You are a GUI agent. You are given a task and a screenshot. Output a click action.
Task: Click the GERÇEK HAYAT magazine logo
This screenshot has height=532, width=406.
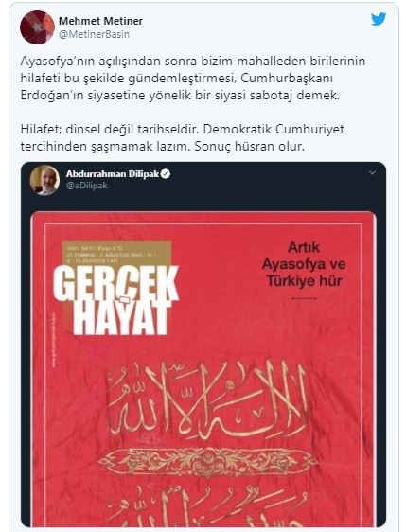coord(115,300)
